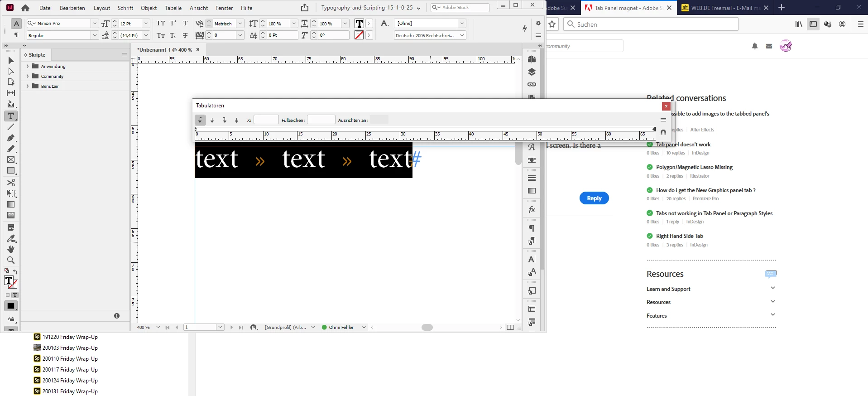The width and height of the screenshot is (868, 396).
Task: Select the Scissors tool
Action: coord(11,183)
